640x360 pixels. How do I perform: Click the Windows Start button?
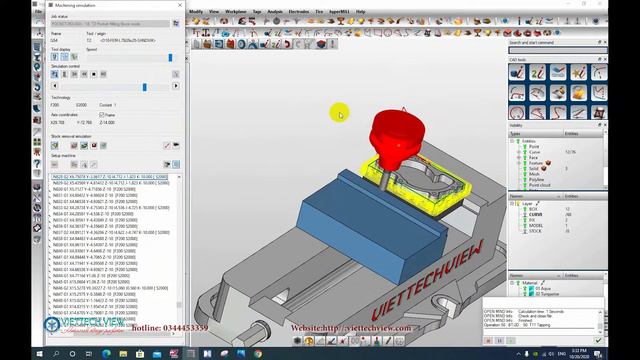click(x=40, y=353)
